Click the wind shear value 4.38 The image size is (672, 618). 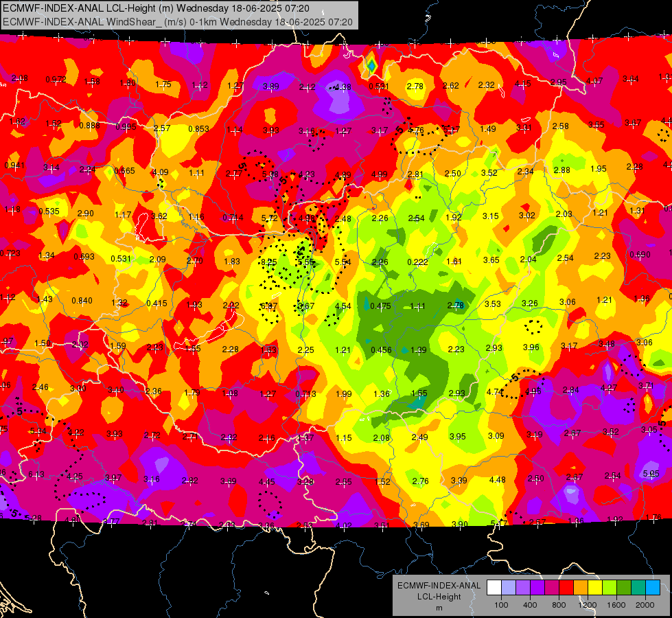point(343,87)
